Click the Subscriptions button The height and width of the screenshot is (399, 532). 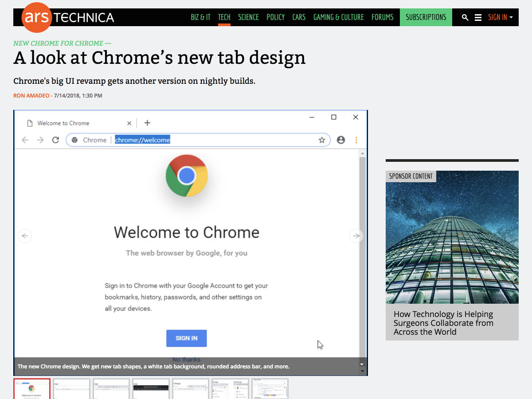coord(426,17)
